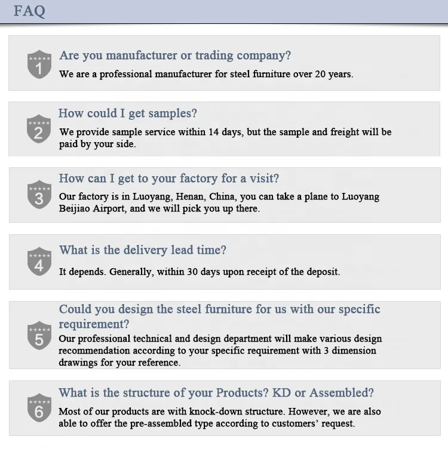Viewport: 448px width, 476px height.
Task: Click answer about 3 dimension drawings
Action: click(220, 351)
